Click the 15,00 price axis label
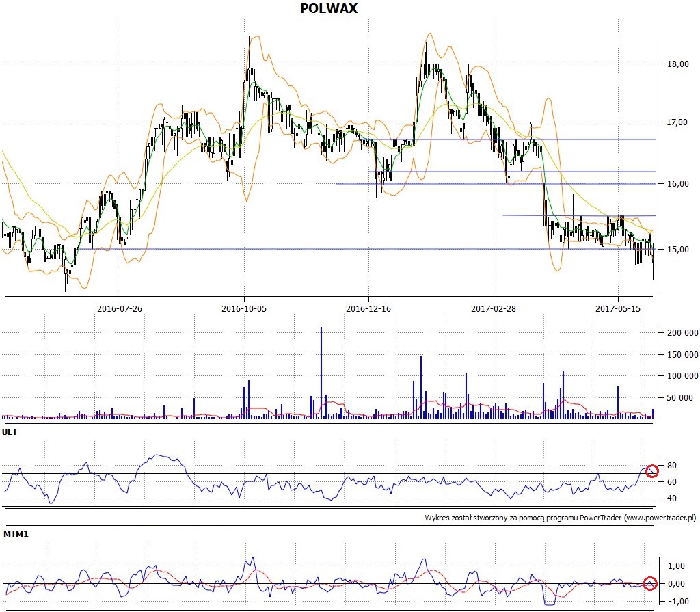 pyautogui.click(x=677, y=250)
